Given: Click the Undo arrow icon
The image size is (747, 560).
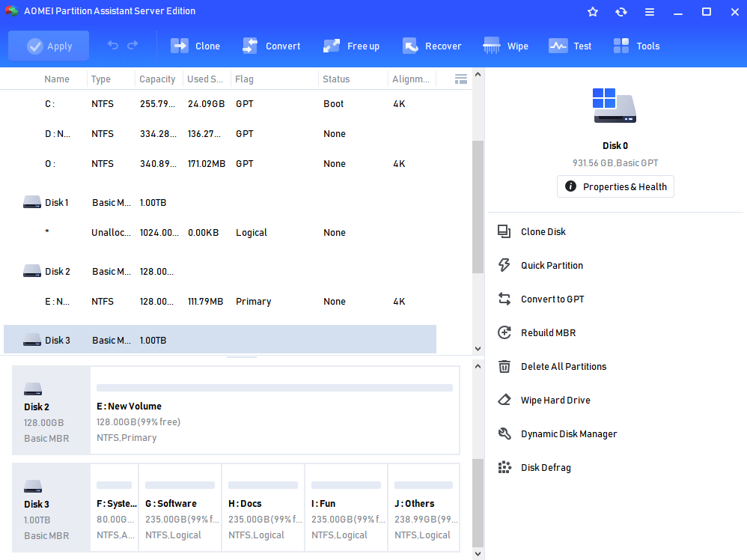Looking at the screenshot, I should click(113, 45).
